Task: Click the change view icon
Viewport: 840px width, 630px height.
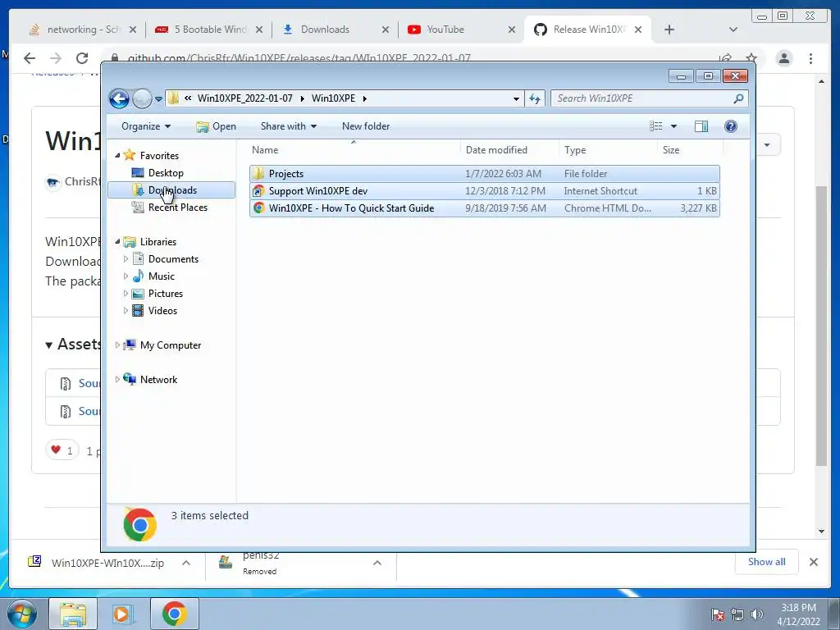Action: pyautogui.click(x=655, y=126)
